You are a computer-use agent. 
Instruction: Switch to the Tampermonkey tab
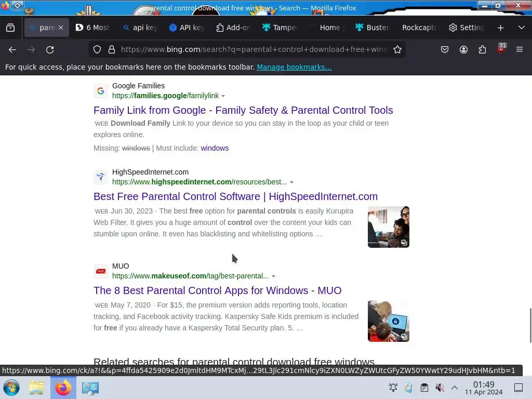(x=280, y=28)
